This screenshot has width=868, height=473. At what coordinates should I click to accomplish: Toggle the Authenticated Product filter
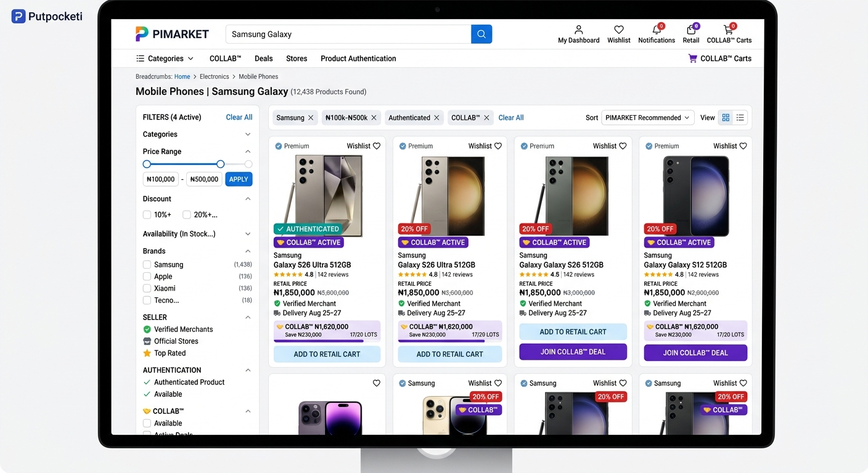(184, 382)
